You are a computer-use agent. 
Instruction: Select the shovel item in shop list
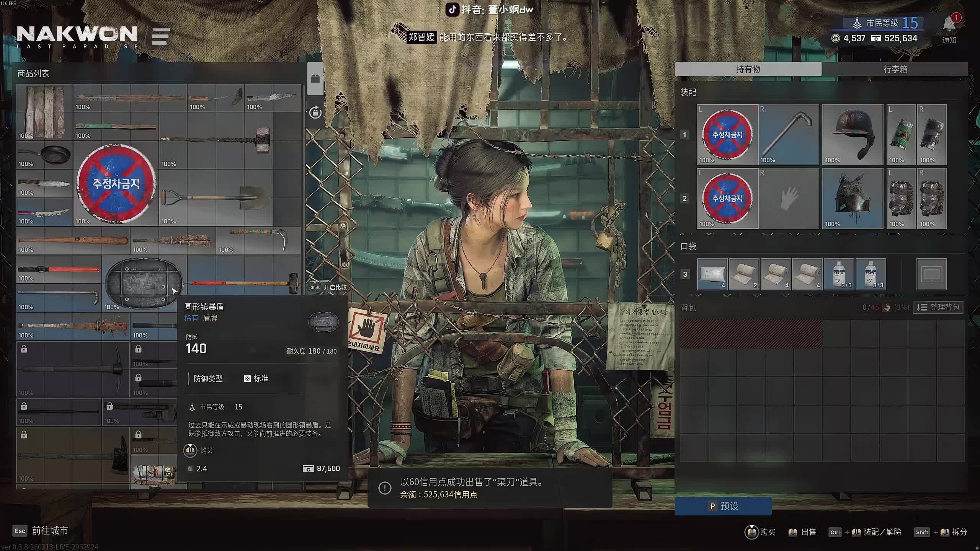click(x=216, y=198)
